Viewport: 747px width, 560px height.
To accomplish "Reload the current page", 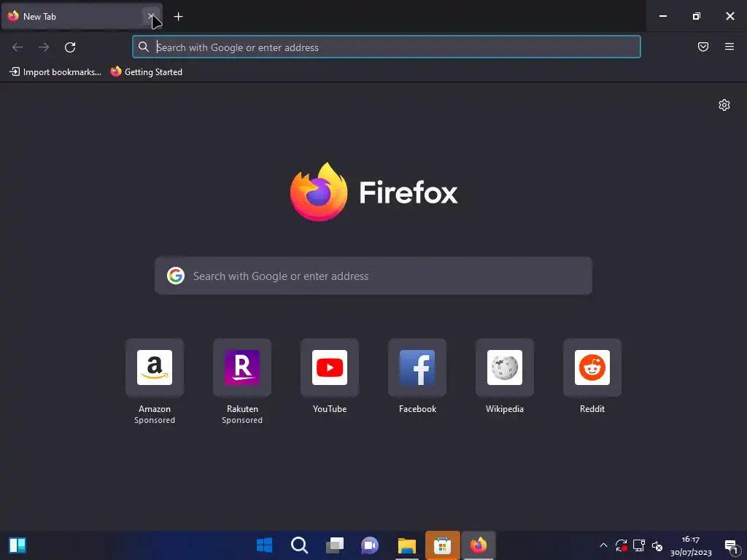I will tap(70, 47).
